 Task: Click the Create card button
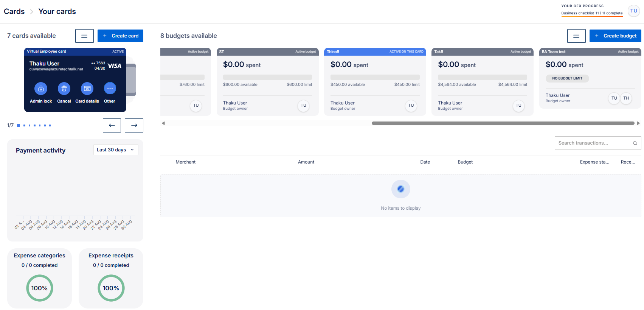pyautogui.click(x=120, y=36)
